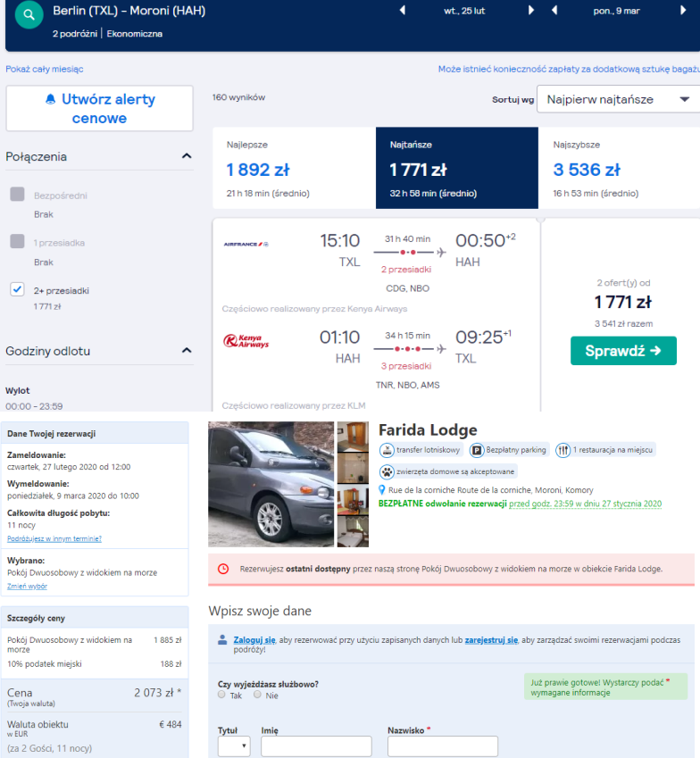The height and width of the screenshot is (758, 700).
Task: Go to previous departure date arrow
Action: [x=402, y=10]
